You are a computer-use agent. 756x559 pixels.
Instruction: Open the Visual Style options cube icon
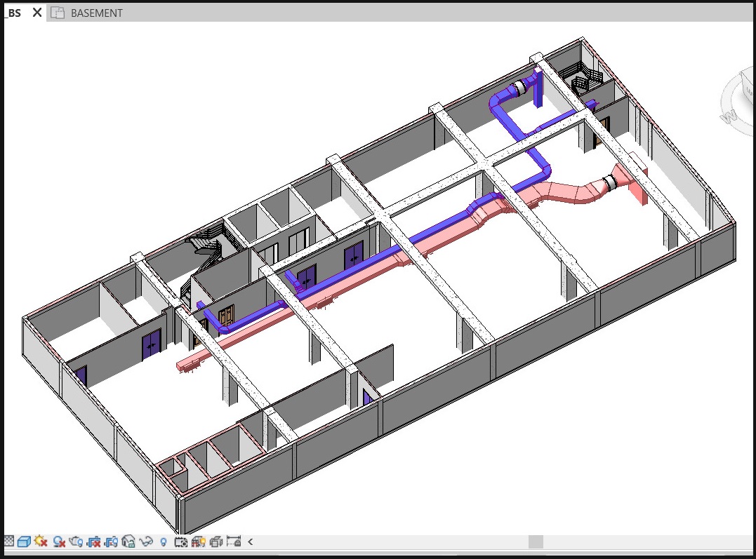[24, 541]
